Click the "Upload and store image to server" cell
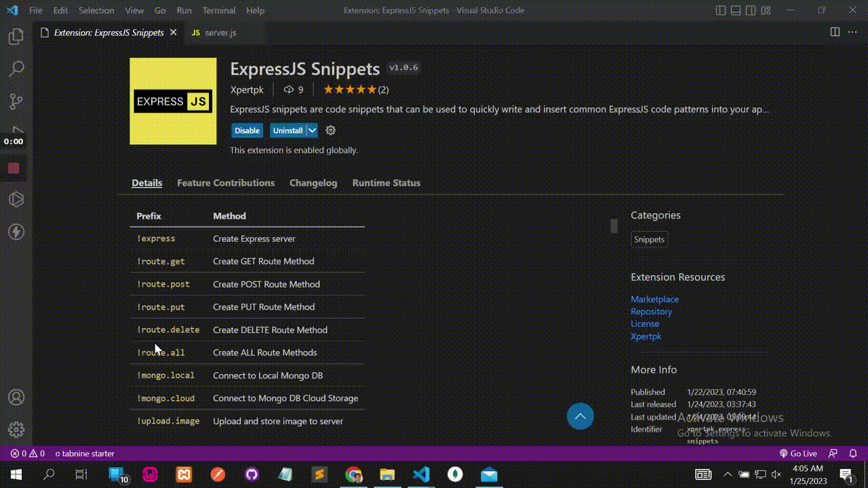Viewport: 868px width, 488px height. click(278, 421)
